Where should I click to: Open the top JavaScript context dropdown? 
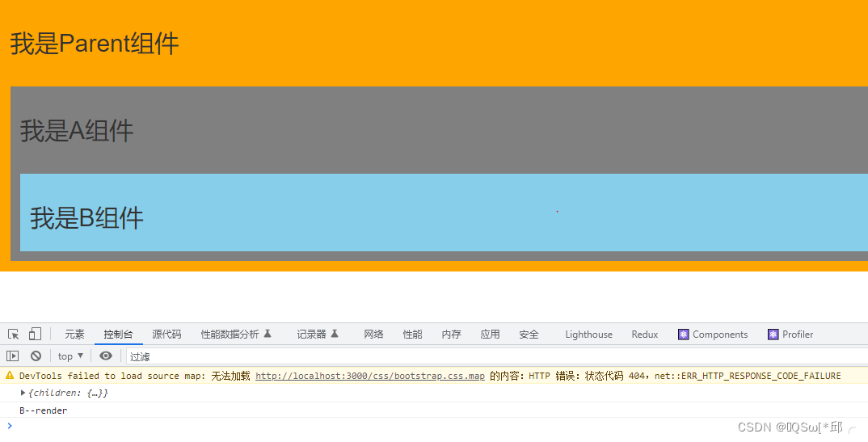[x=70, y=356]
